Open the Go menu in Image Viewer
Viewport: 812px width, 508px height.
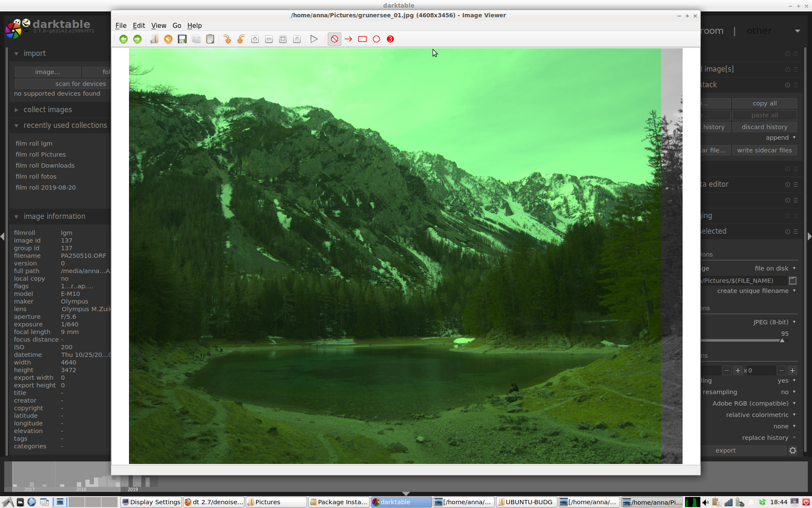pyautogui.click(x=177, y=25)
